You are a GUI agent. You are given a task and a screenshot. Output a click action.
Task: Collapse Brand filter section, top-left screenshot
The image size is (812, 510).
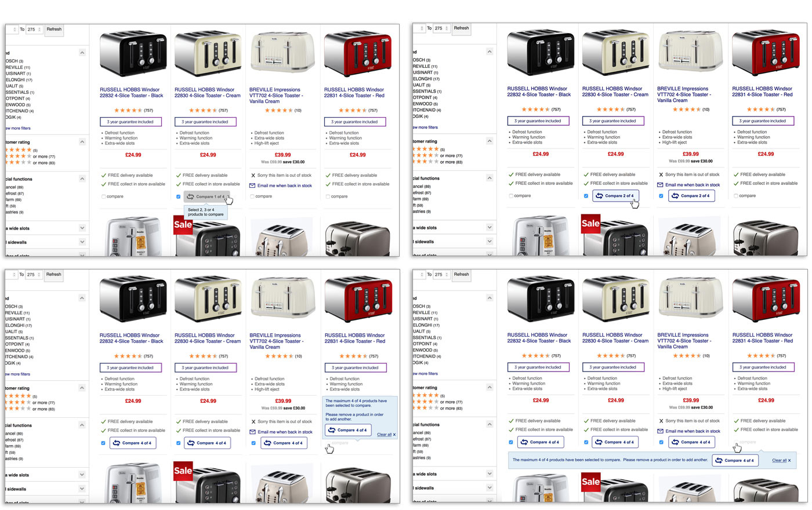[x=82, y=53]
